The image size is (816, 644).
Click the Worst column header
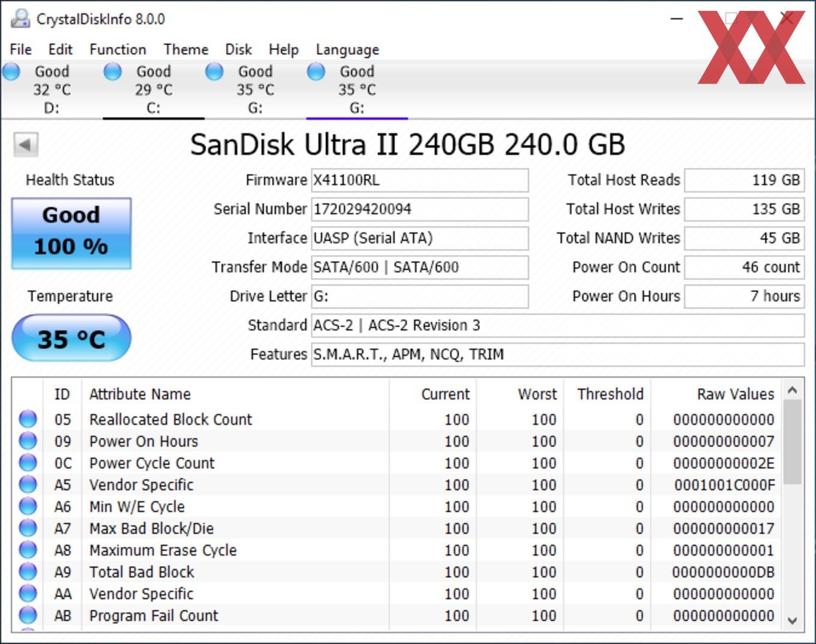[x=520, y=394]
